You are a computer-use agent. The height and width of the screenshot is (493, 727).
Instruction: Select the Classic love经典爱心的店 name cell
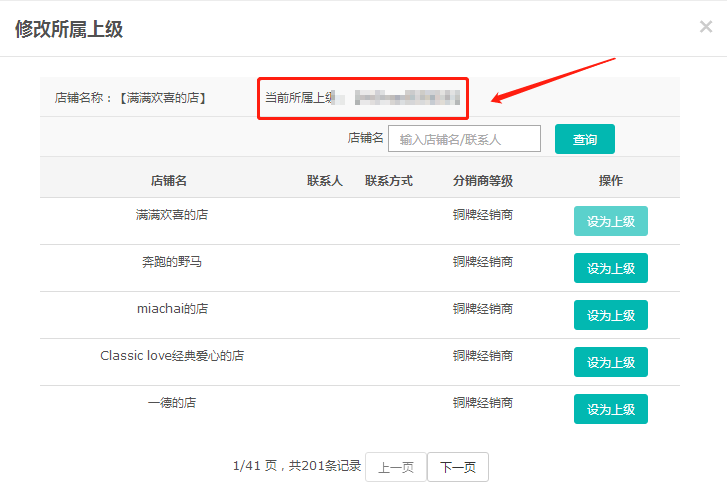172,356
